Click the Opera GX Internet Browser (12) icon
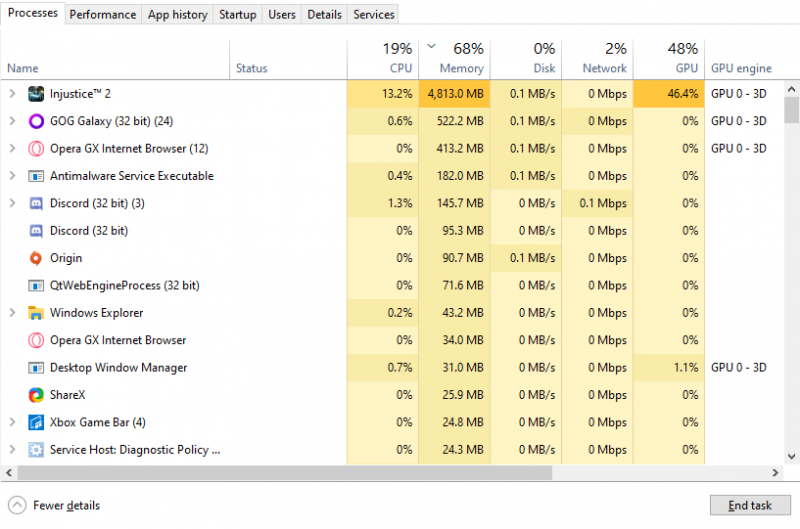 coord(36,149)
